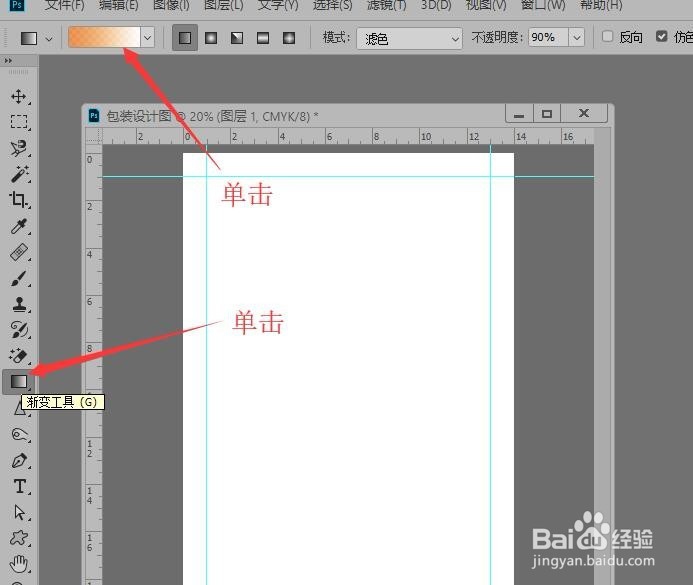This screenshot has height=585, width=693.
Task: Choose the Polygonal Lasso tool
Action: pos(19,148)
